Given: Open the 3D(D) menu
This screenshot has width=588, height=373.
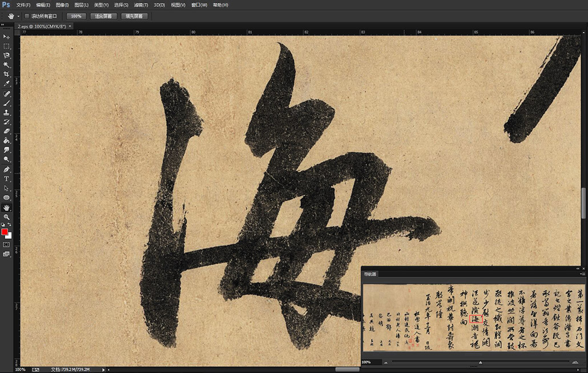Looking at the screenshot, I should click(x=159, y=5).
